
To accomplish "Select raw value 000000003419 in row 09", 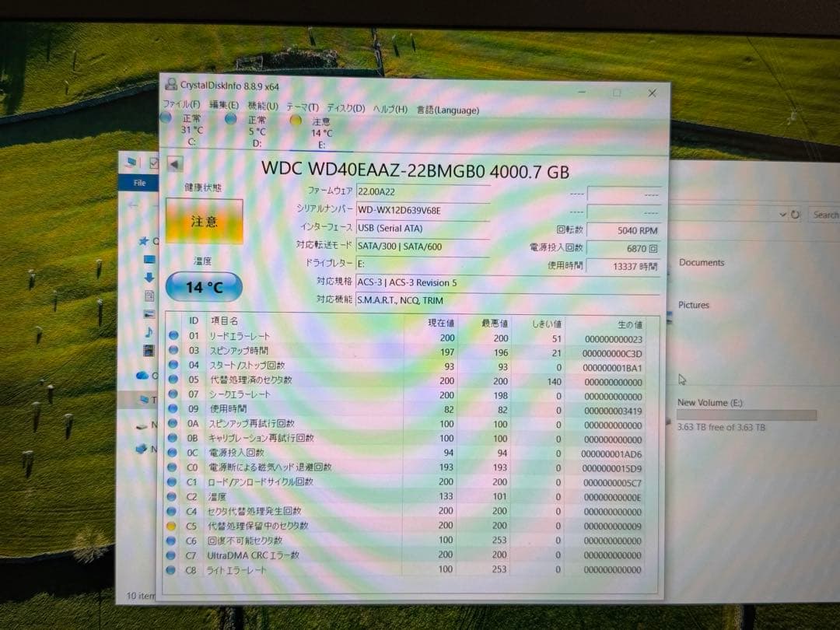I will (613, 411).
